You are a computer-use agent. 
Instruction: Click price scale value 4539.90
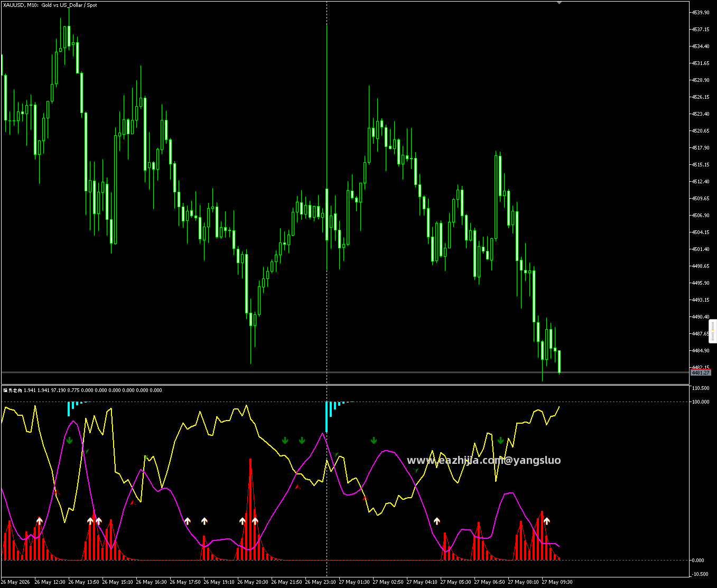(x=701, y=12)
